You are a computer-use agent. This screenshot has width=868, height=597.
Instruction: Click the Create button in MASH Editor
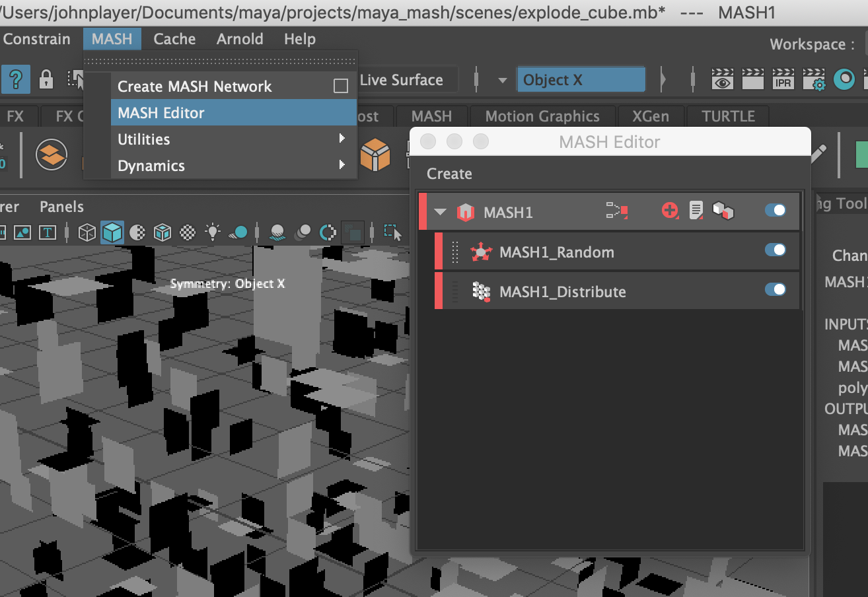[x=449, y=174]
